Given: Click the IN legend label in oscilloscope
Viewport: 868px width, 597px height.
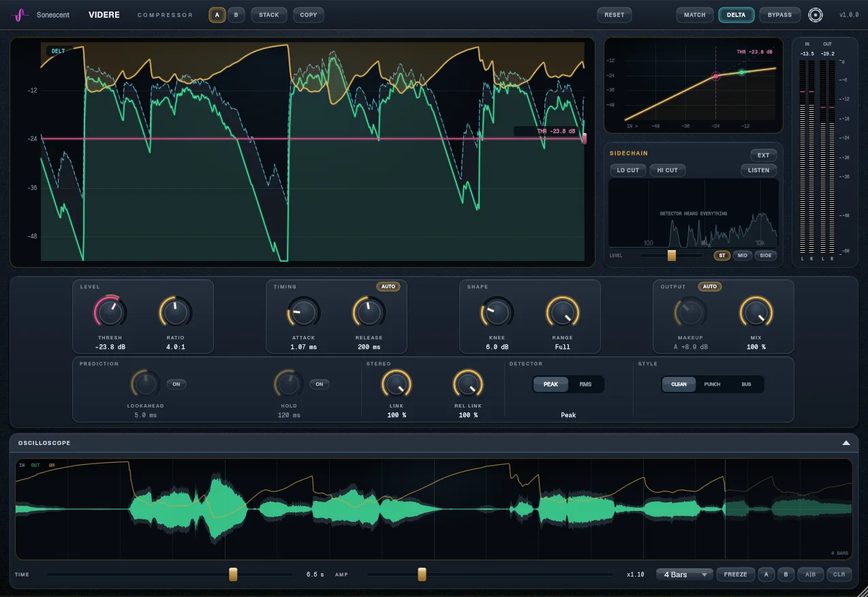Looking at the screenshot, I should (22, 465).
